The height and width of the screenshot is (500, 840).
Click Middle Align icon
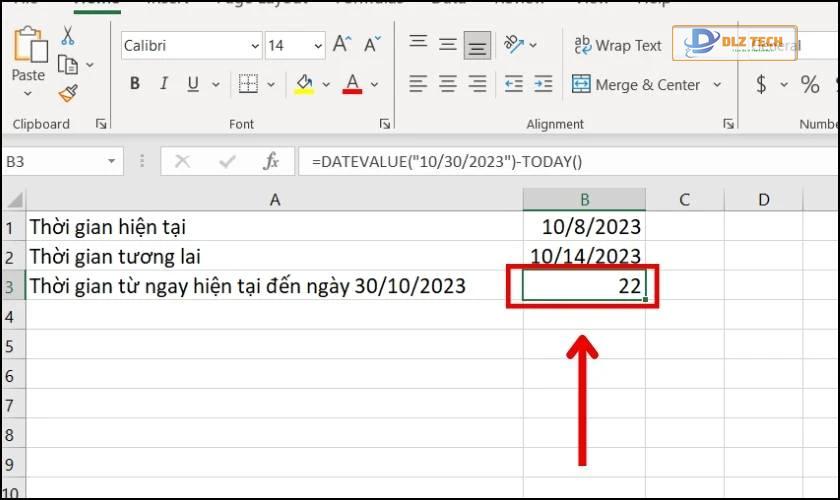pos(448,44)
